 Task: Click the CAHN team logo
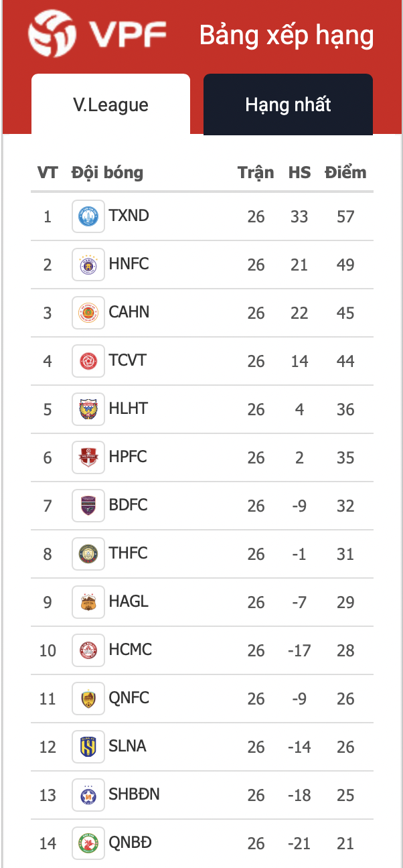pyautogui.click(x=88, y=313)
